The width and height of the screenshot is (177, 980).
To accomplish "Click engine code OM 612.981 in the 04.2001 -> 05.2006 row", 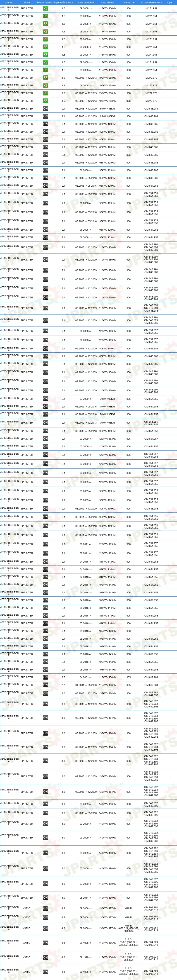I will 151,685.
